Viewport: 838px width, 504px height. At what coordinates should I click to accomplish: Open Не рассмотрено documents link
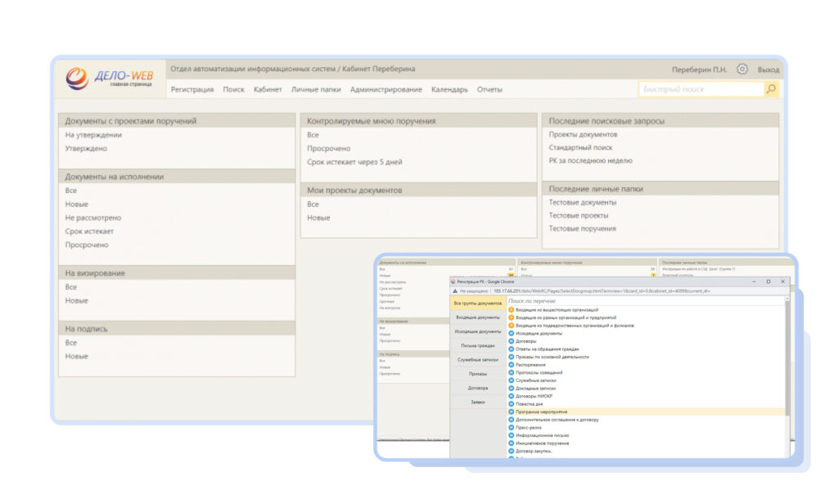point(93,218)
